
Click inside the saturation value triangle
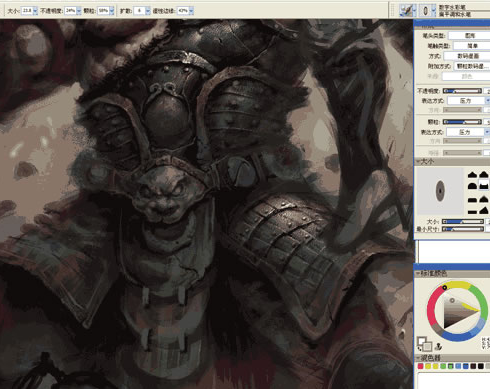[455, 313]
